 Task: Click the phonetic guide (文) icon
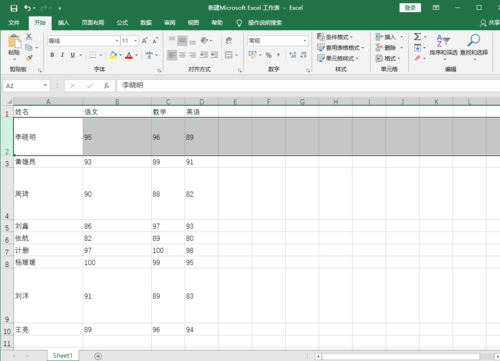coord(149,55)
